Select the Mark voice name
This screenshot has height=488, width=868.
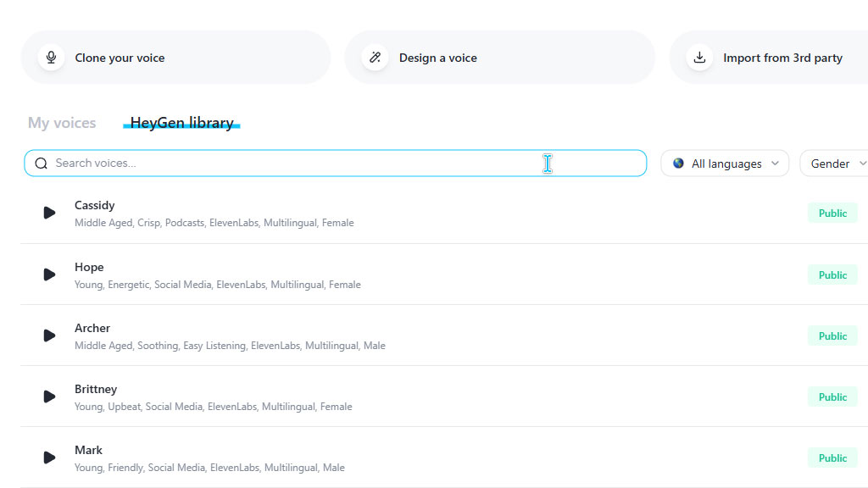click(88, 450)
